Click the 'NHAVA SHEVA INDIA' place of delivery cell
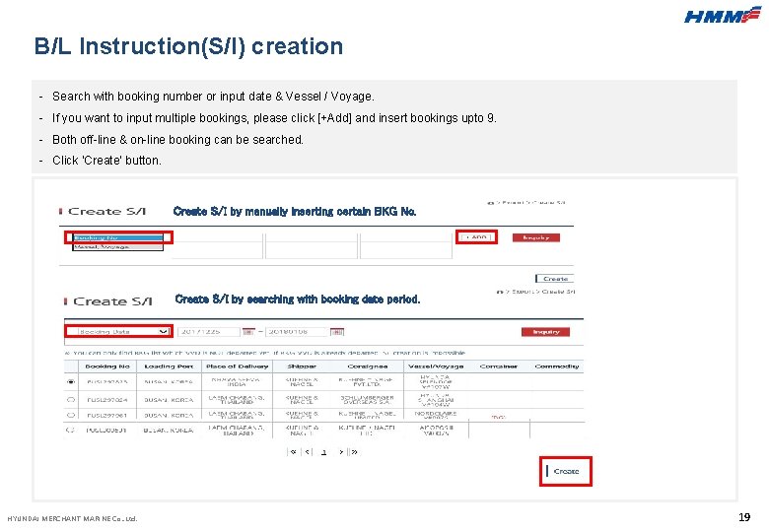 (x=236, y=381)
